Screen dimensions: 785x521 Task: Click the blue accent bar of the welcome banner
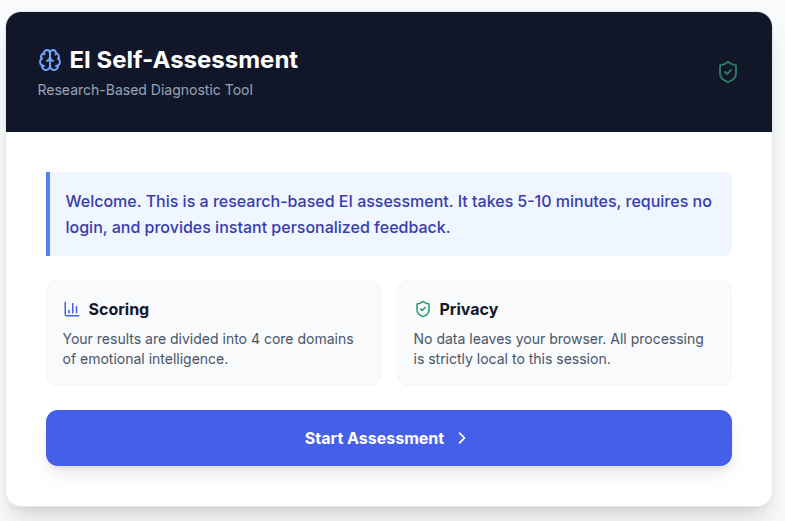[x=48, y=214]
